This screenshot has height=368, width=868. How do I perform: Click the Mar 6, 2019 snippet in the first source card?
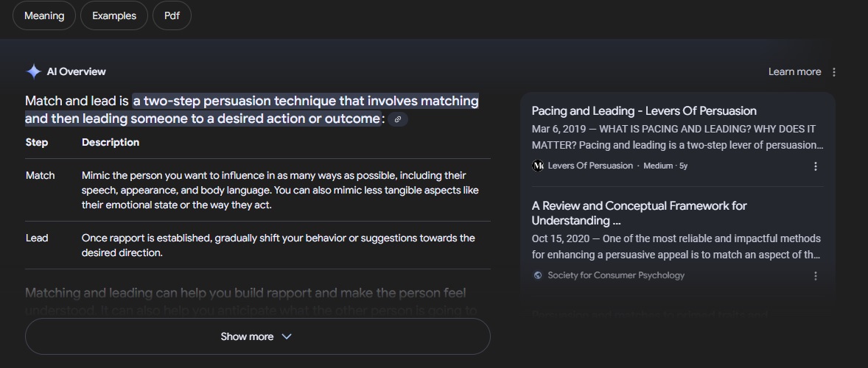tap(676, 137)
